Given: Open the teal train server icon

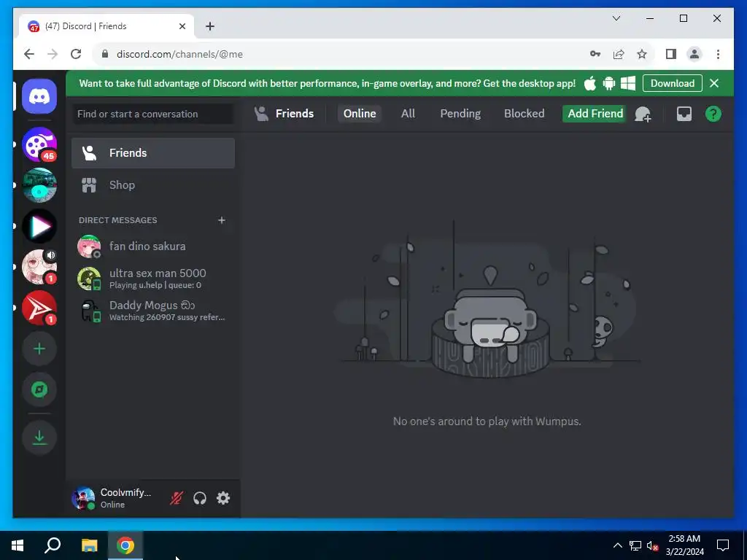Looking at the screenshot, I should 39,185.
